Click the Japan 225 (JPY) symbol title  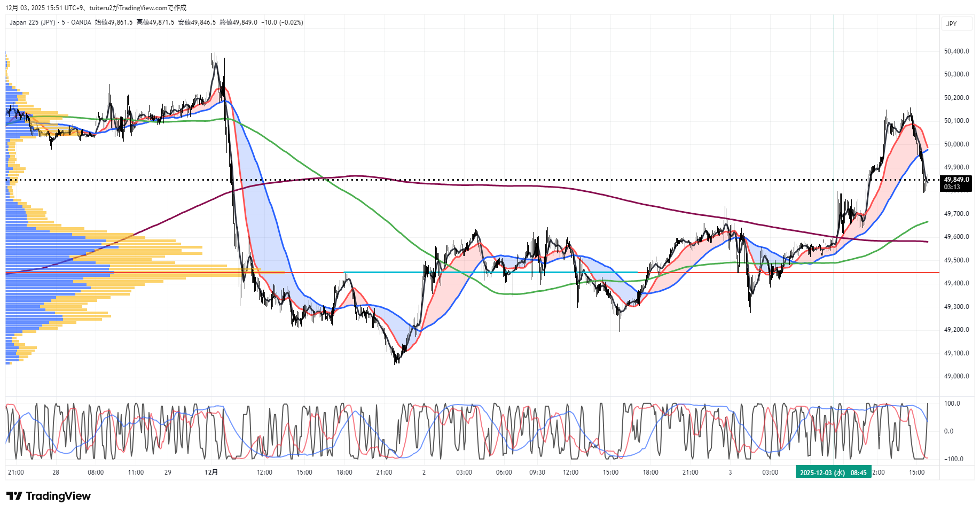[x=32, y=22]
